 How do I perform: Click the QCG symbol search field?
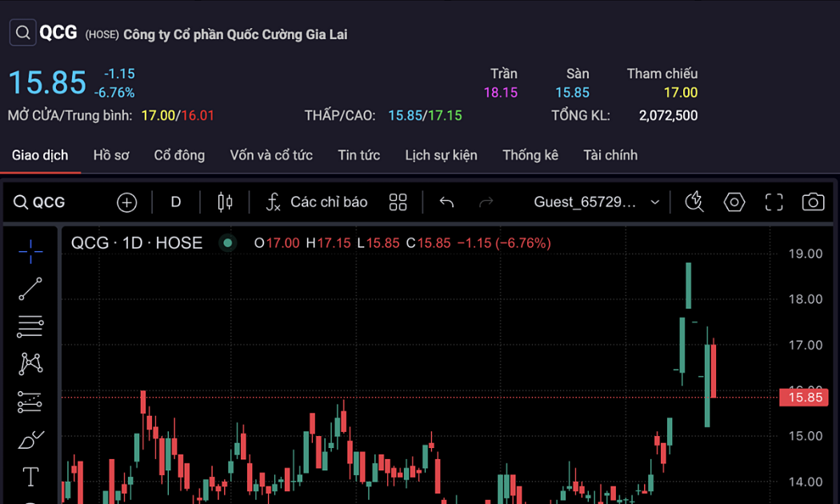click(x=49, y=202)
